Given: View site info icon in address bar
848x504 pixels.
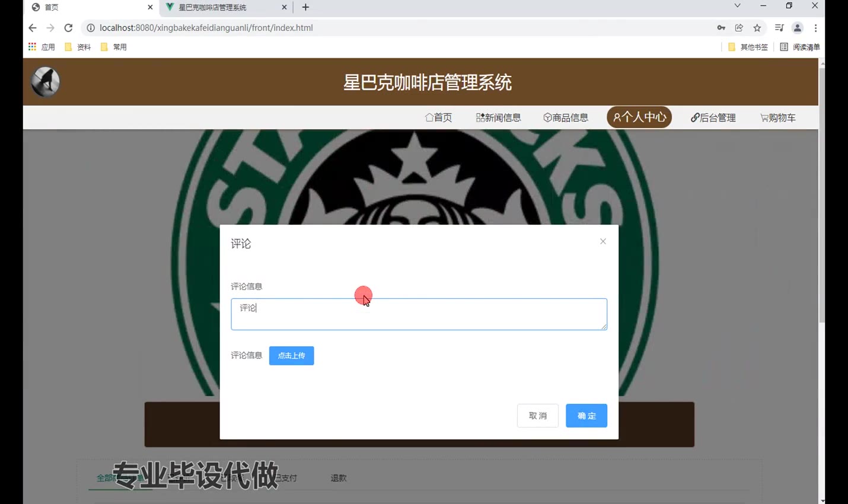Looking at the screenshot, I should 91,28.
